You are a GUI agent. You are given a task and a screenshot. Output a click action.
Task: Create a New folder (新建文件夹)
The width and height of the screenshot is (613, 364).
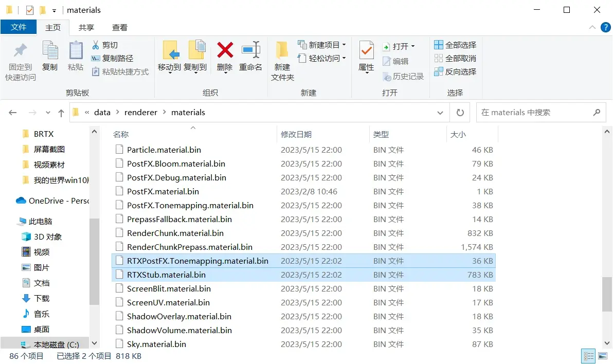pyautogui.click(x=282, y=61)
